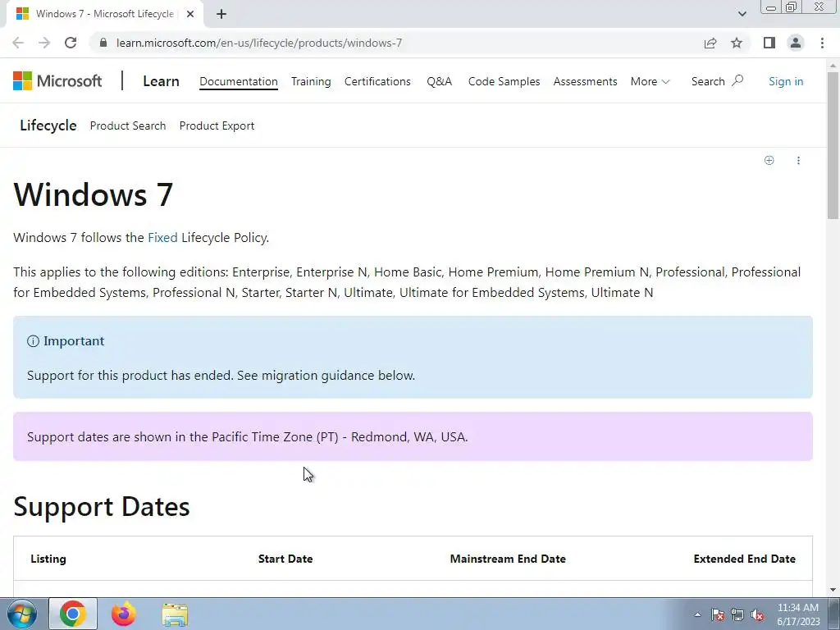The width and height of the screenshot is (840, 630).
Task: Share this page using the share icon
Action: coord(710,43)
